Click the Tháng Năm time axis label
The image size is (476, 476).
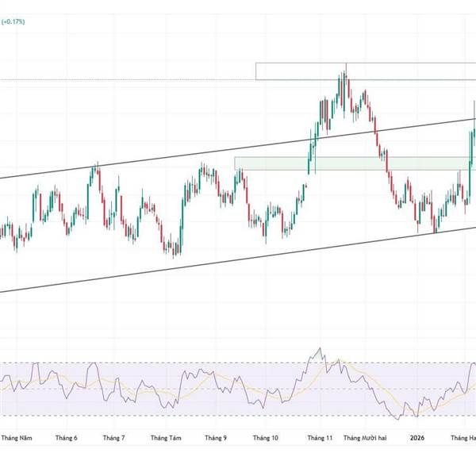coord(17,438)
